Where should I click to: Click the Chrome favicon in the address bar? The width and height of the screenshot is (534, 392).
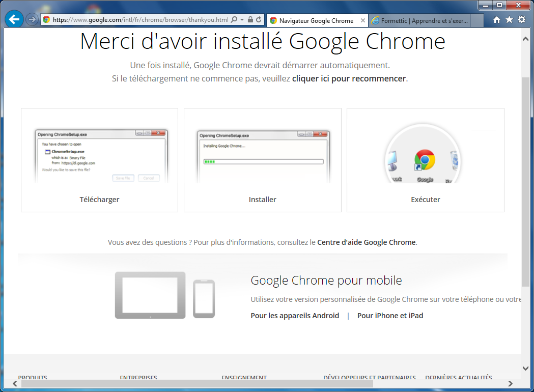coord(46,20)
